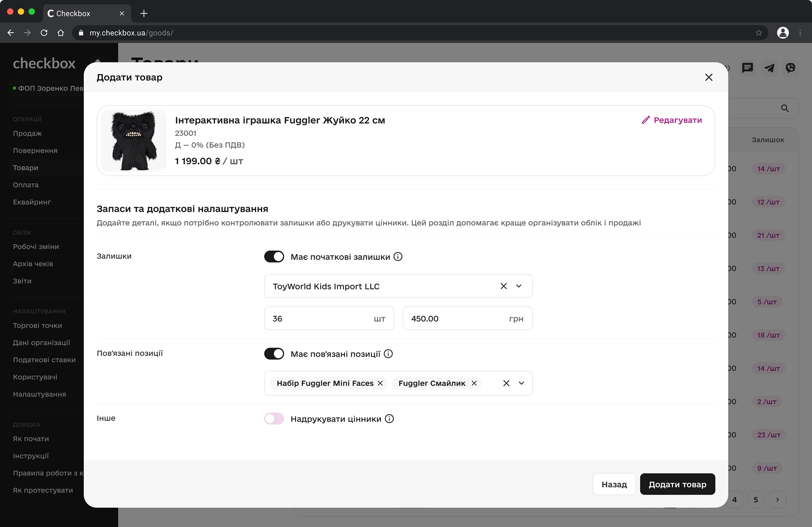This screenshot has width=812, height=527.
Task: Open Користувачі in sidebar
Action: point(35,377)
